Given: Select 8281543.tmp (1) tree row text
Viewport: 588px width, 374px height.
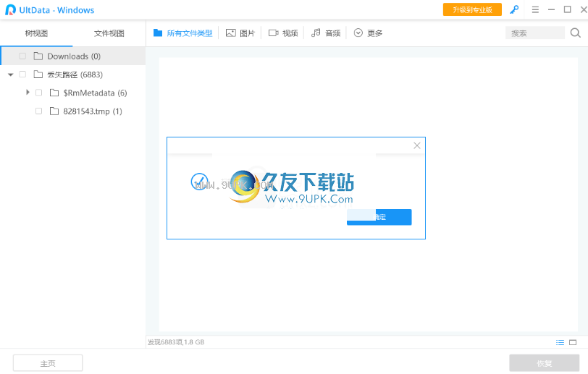Looking at the screenshot, I should (93, 111).
